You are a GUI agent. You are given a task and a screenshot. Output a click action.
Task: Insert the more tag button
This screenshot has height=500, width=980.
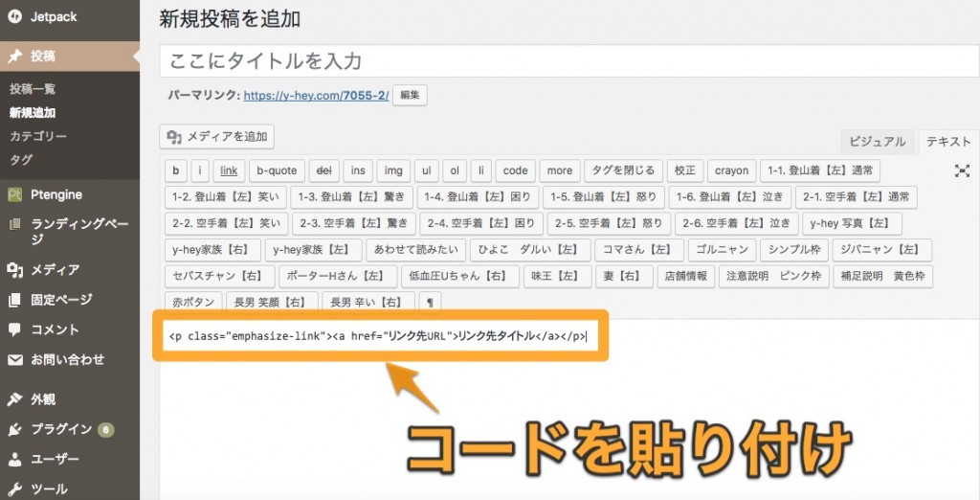point(560,170)
